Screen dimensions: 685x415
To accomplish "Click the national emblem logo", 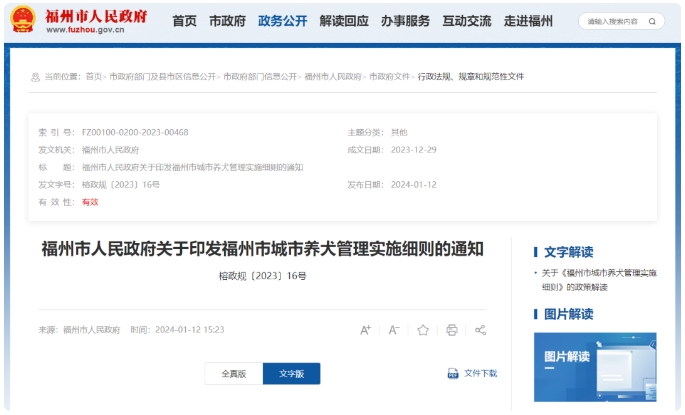I will coord(23,19).
